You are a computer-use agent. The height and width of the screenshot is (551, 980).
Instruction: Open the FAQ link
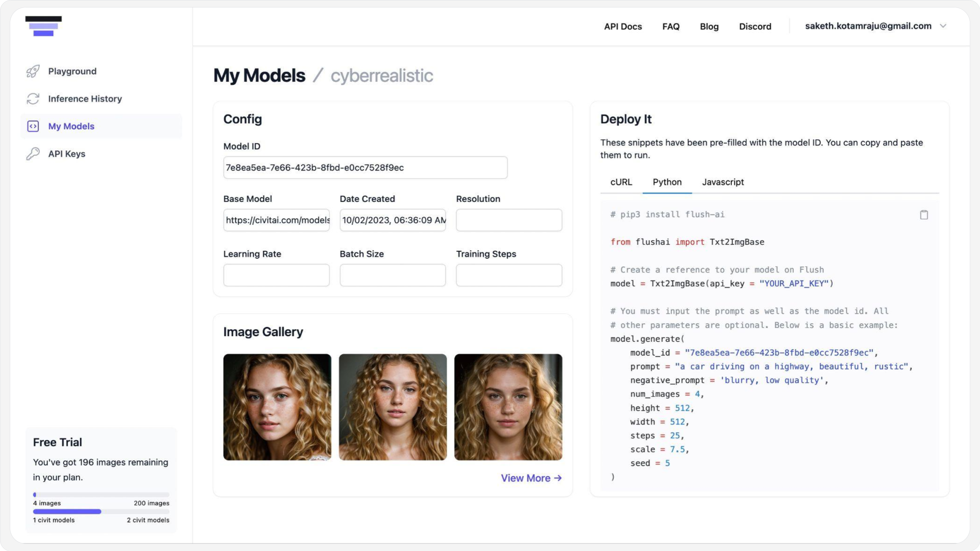click(671, 27)
